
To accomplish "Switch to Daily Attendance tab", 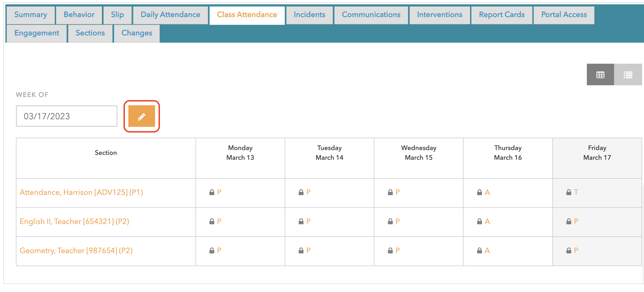I will click(x=170, y=15).
